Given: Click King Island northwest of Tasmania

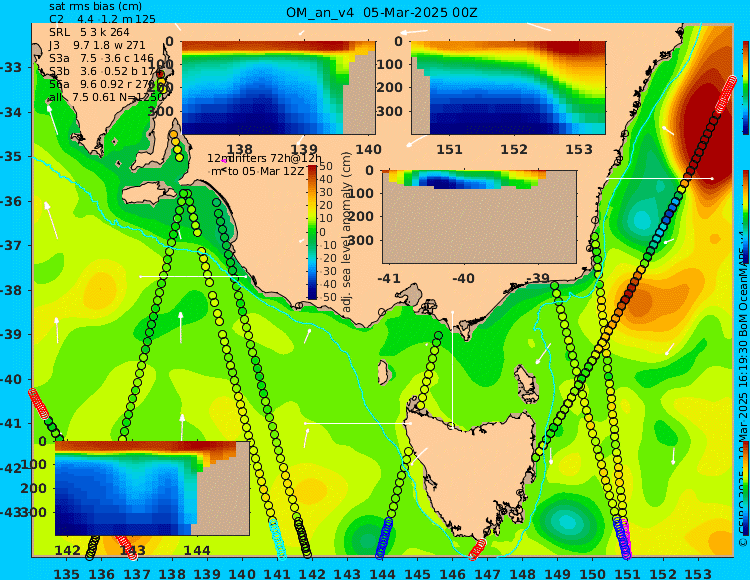Looking at the screenshot, I should [x=383, y=372].
